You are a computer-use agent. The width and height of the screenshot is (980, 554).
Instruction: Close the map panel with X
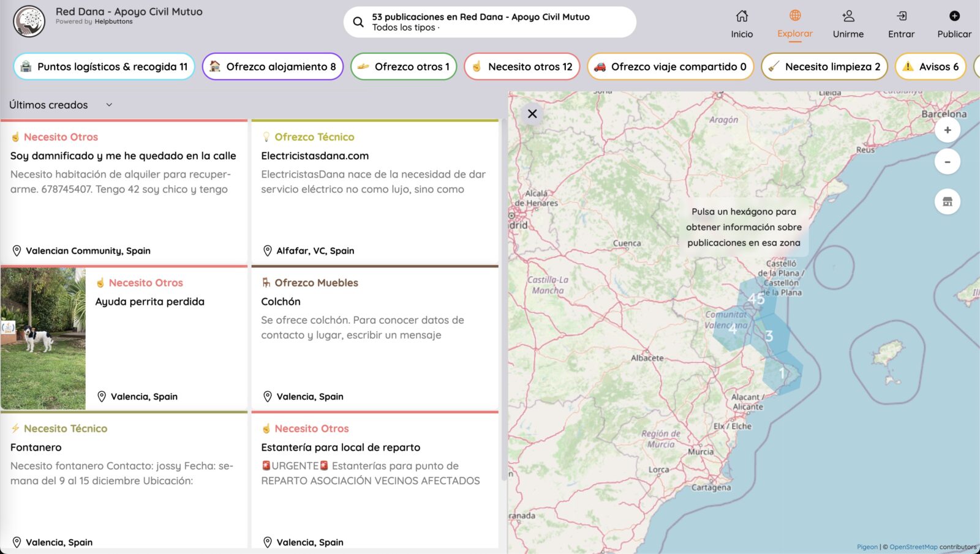tap(532, 114)
